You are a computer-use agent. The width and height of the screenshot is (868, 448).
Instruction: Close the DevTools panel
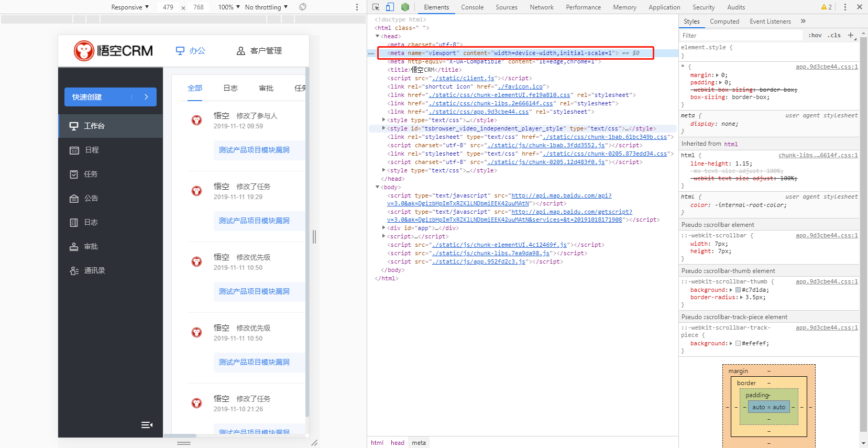click(x=860, y=7)
